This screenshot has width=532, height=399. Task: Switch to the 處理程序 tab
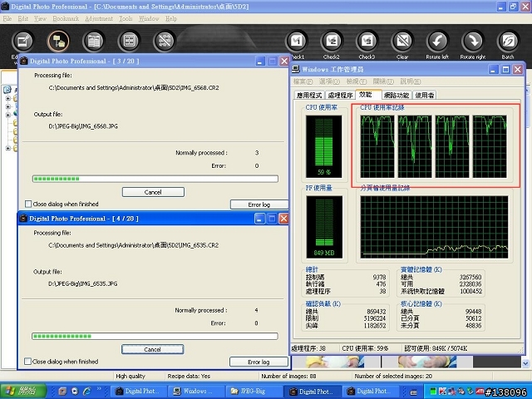340,96
